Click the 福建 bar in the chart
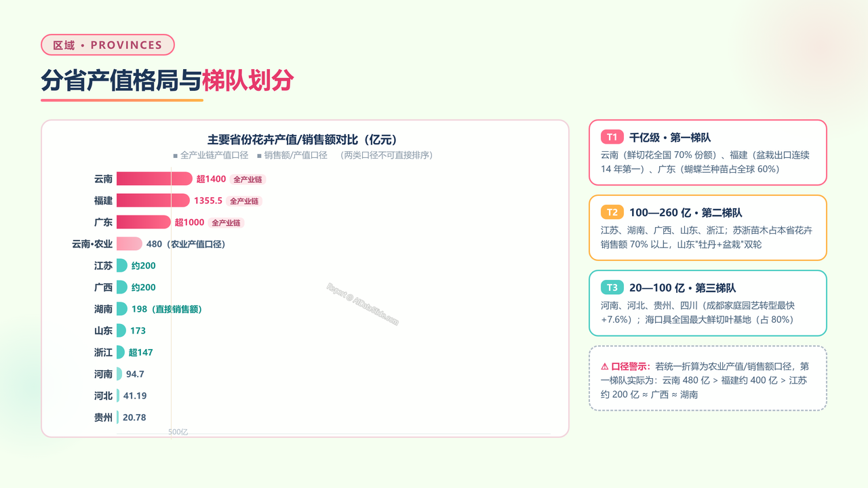The width and height of the screenshot is (868, 488). [153, 201]
